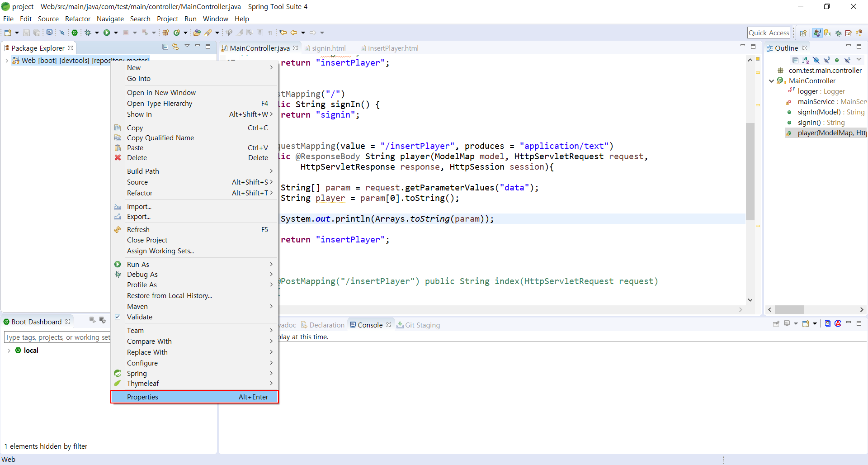Click the New Java Package toolbar icon

click(x=165, y=33)
